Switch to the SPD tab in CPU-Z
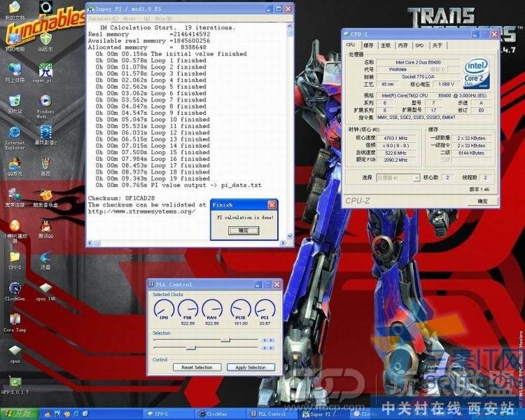 coord(419,45)
